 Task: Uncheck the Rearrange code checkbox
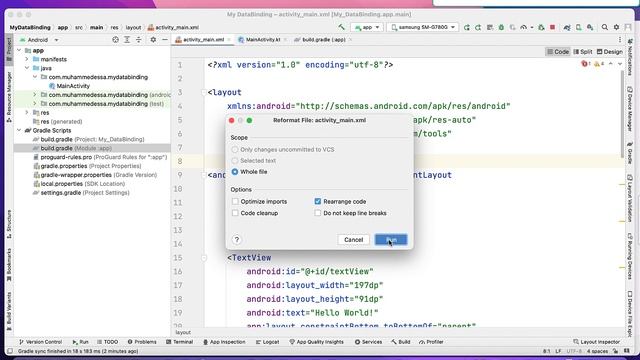tap(318, 201)
